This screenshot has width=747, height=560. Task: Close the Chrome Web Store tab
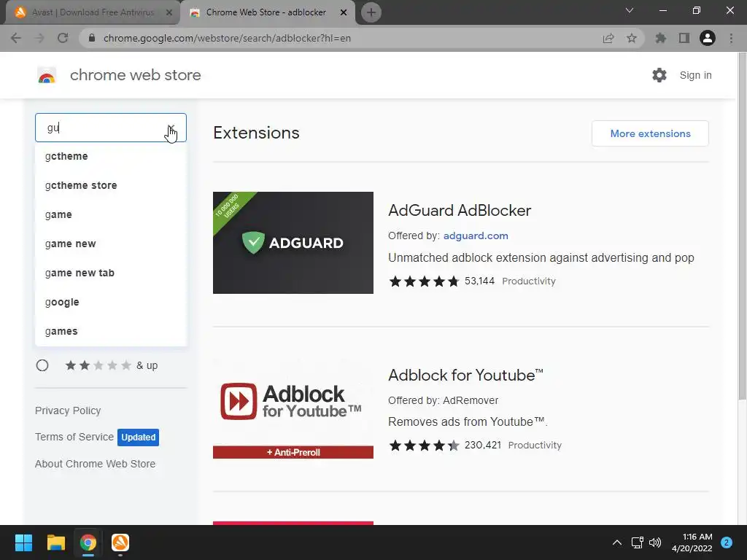[x=344, y=12]
